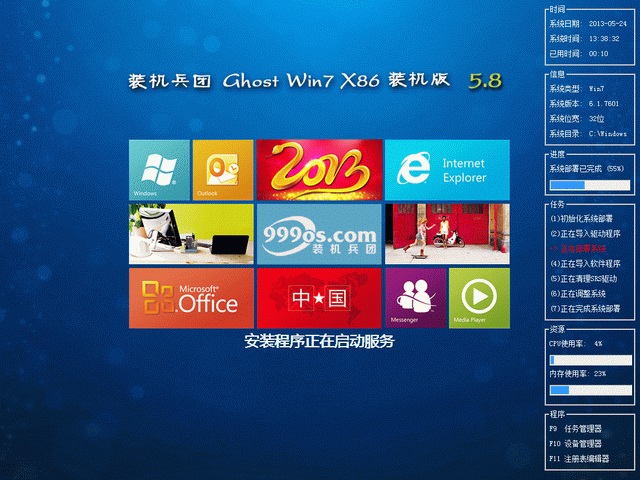Click the 系统位宽 value 32位
The height and width of the screenshot is (480, 640).
596,119
